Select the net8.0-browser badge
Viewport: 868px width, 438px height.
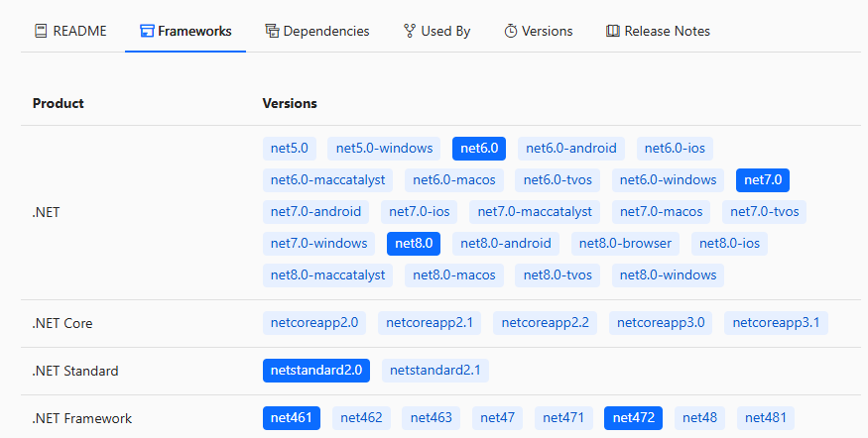[625, 244]
